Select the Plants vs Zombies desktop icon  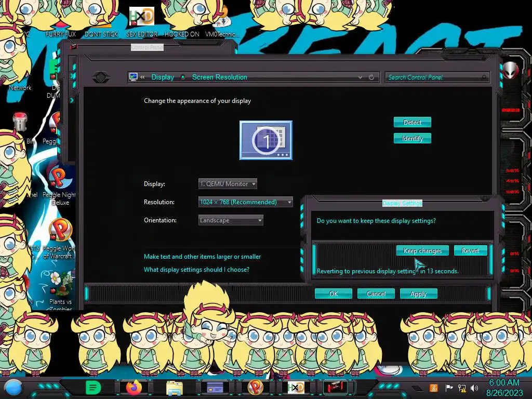click(x=60, y=290)
